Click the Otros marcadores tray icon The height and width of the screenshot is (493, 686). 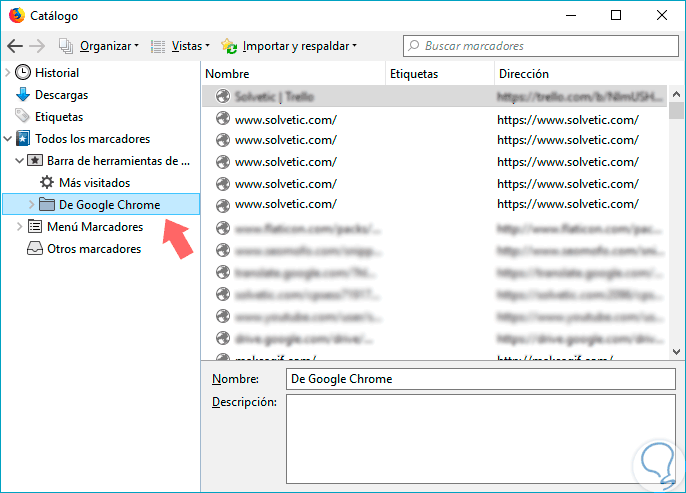coord(35,248)
